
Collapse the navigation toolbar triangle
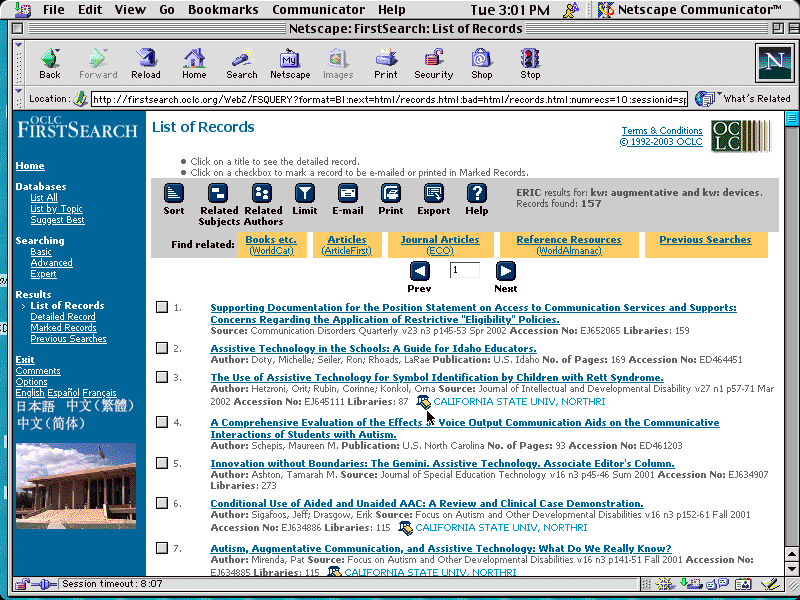point(18,45)
